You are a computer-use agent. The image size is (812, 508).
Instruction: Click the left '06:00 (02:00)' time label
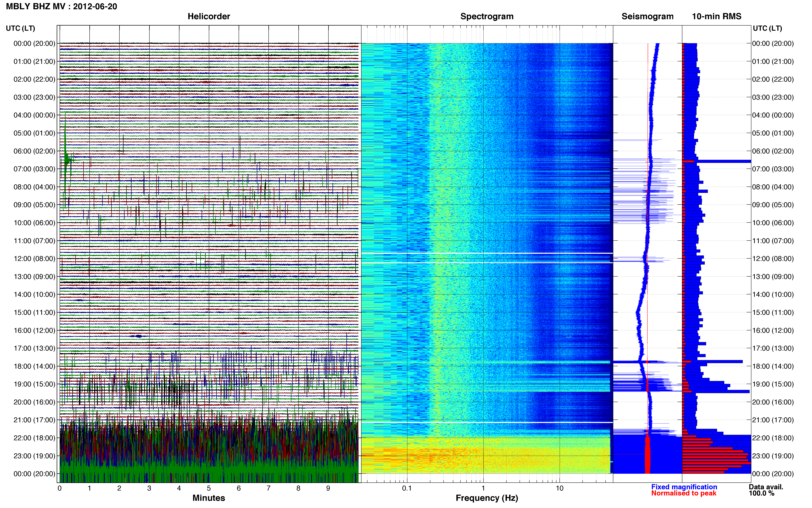coord(34,151)
